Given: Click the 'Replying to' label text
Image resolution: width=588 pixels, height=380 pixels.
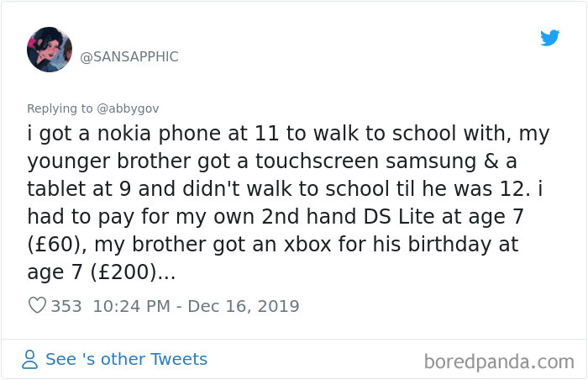Looking at the screenshot, I should [60, 109].
